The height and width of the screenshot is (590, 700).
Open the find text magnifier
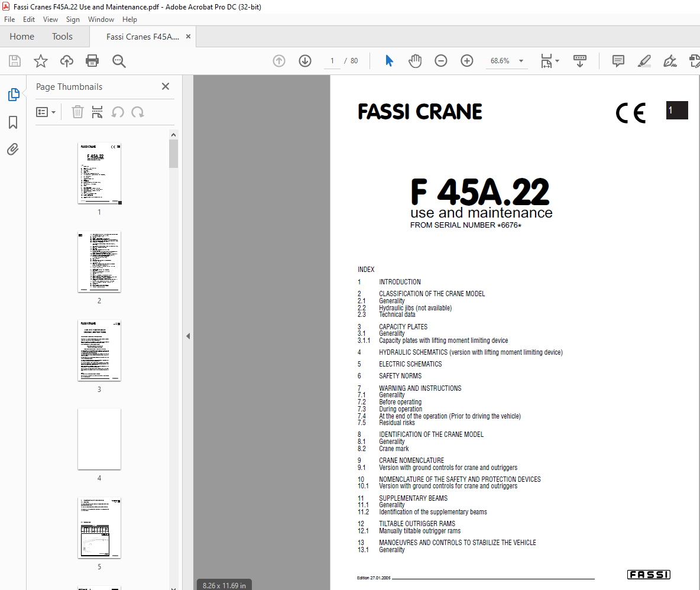pyautogui.click(x=119, y=61)
